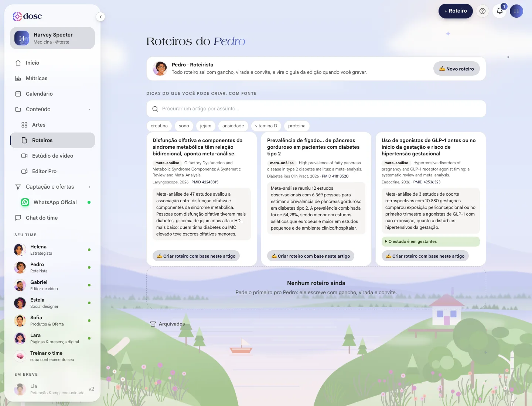Image resolution: width=532 pixels, height=406 pixels.
Task: Open the Harvey Specter account switcher
Action: pos(52,38)
